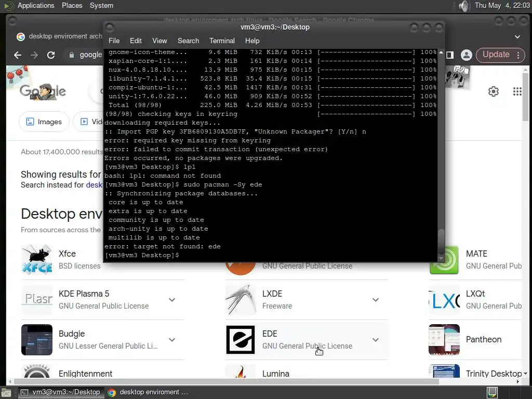Open the Trinity Desktop result link

tap(494, 374)
